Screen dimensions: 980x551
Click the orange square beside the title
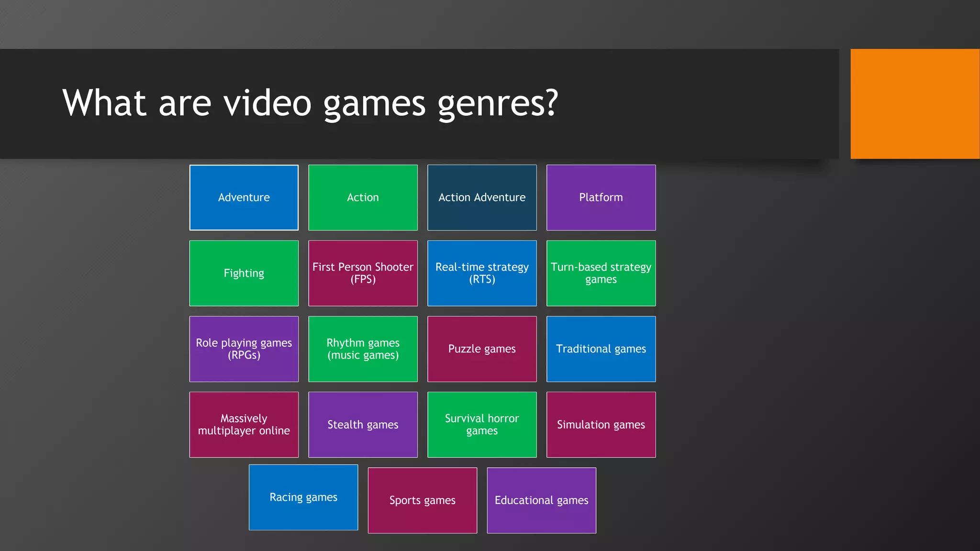click(914, 104)
